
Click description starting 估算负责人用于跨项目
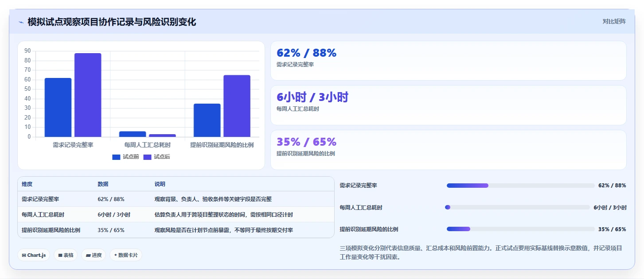click(223, 215)
